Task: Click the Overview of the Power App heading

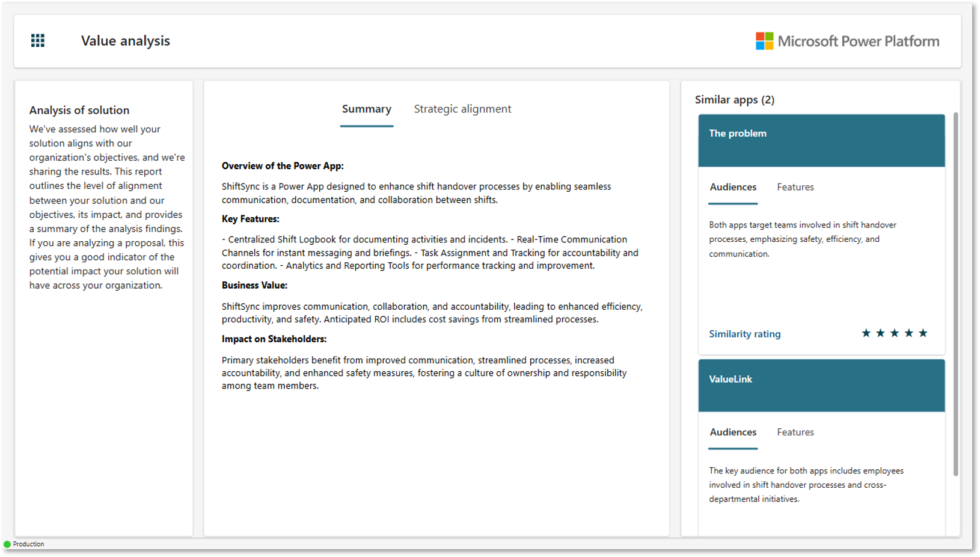Action: [283, 166]
